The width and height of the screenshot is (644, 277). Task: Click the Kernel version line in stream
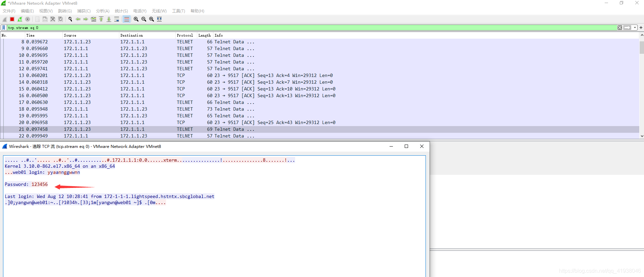tap(60, 166)
